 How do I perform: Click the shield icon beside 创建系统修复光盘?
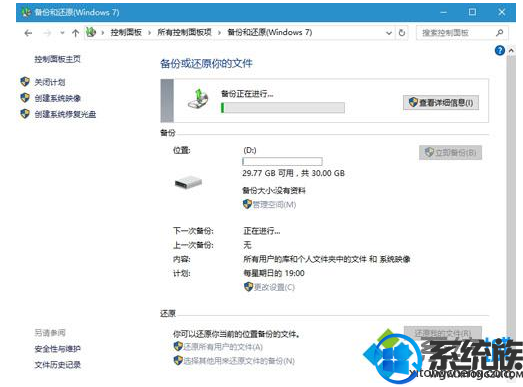coord(25,114)
